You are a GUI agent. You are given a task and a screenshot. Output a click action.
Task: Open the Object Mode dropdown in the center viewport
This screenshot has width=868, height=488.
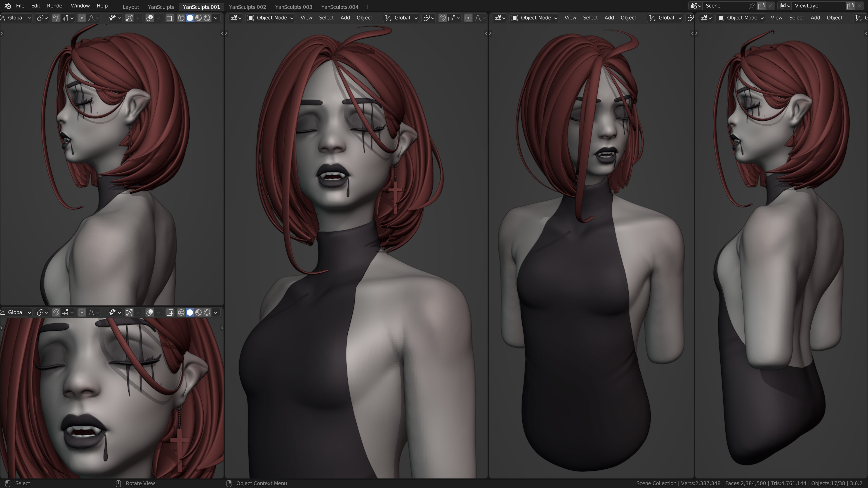pyautogui.click(x=270, y=18)
